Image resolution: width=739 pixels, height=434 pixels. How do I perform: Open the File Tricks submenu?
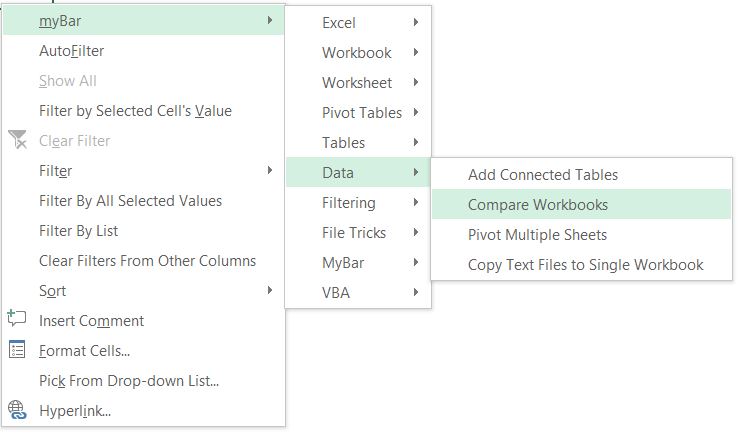358,232
